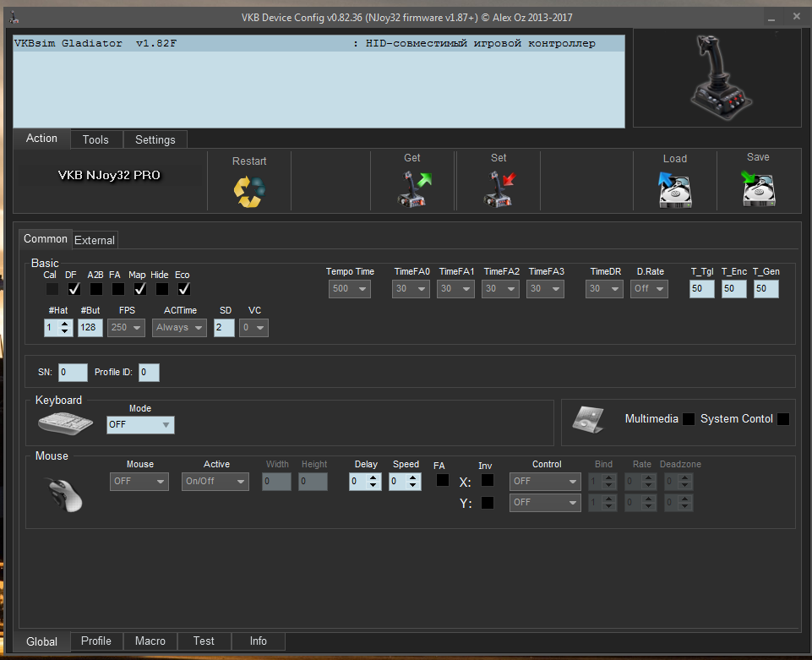Toggle the Cal checkbox

click(x=52, y=289)
